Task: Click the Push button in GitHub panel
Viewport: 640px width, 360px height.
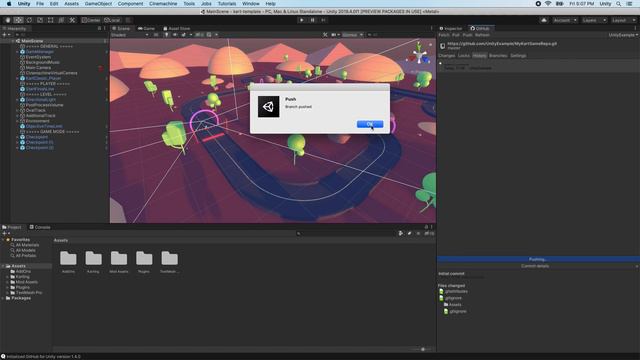Action: pyautogui.click(x=467, y=35)
